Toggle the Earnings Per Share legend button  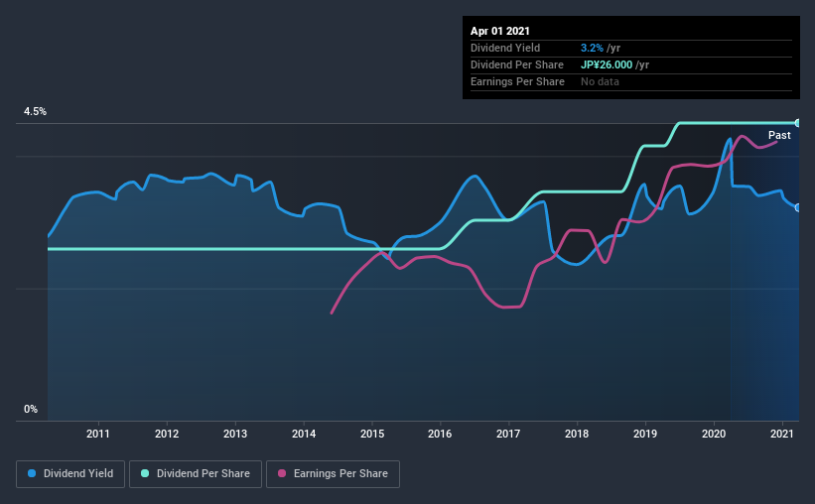pyautogui.click(x=333, y=474)
